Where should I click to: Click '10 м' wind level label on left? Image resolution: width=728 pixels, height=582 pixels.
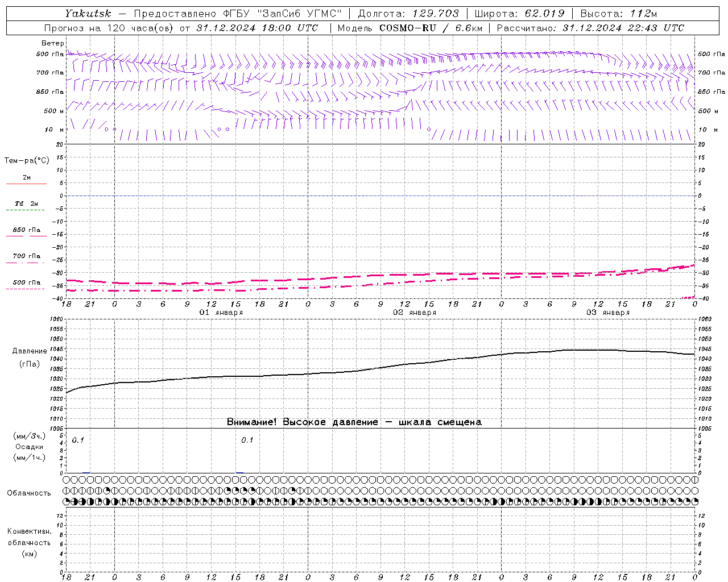tap(54, 130)
